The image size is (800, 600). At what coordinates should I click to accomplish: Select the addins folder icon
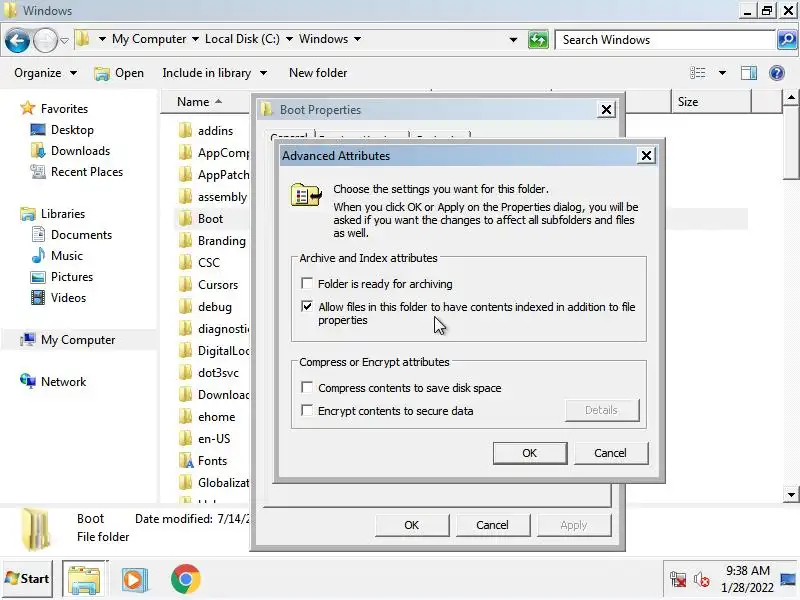tap(185, 131)
